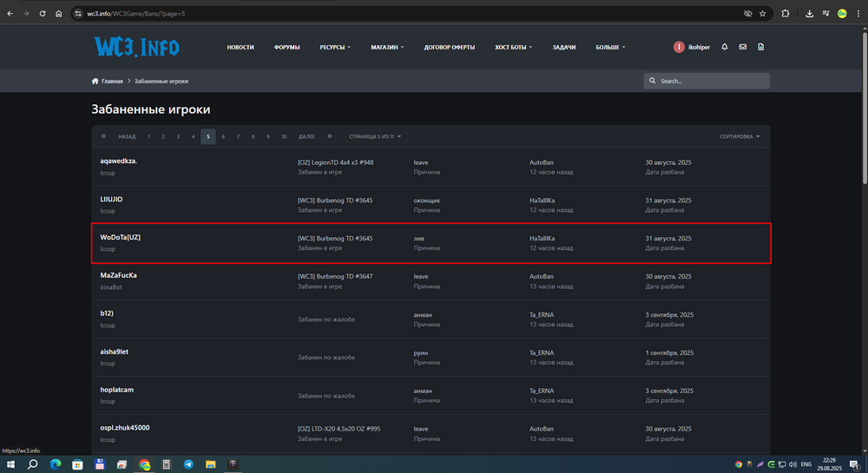
Task: Go to last page double-arrow icon
Action: tap(329, 136)
